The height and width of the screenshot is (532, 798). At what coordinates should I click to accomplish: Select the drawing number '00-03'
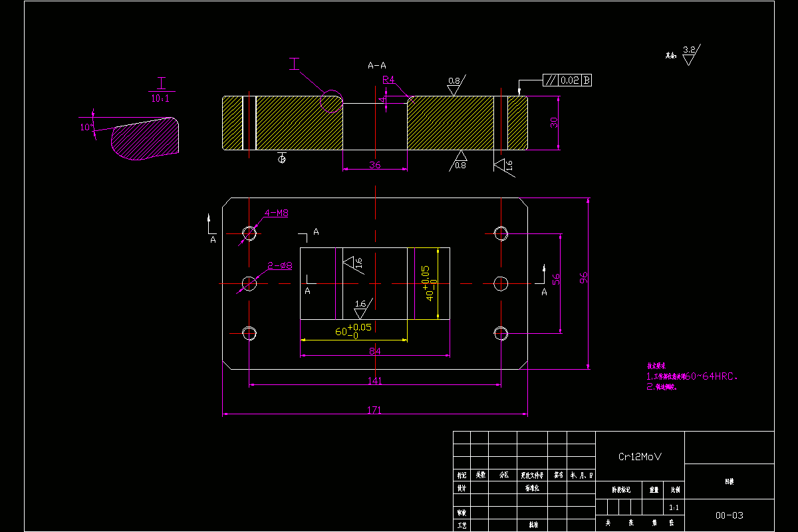(729, 515)
